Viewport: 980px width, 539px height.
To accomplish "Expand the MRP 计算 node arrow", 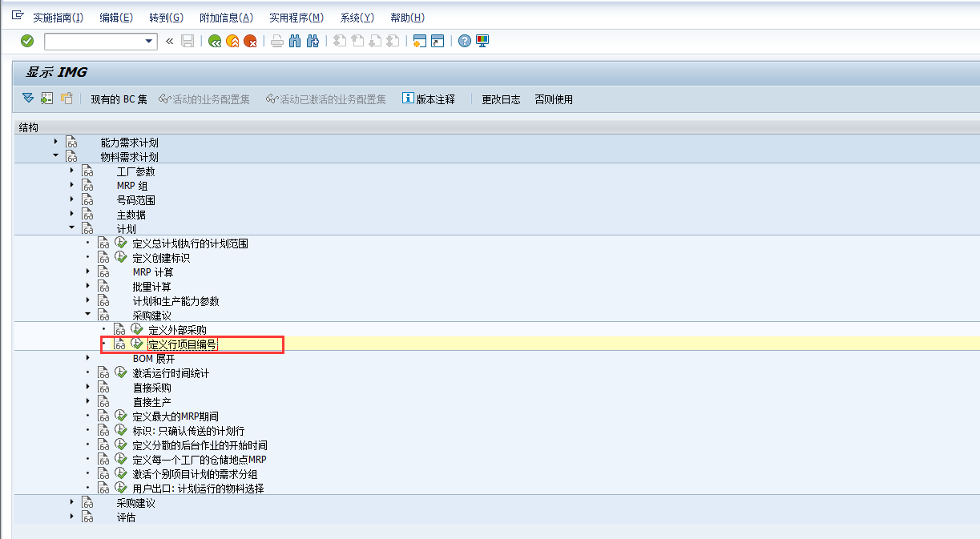I will [x=88, y=271].
